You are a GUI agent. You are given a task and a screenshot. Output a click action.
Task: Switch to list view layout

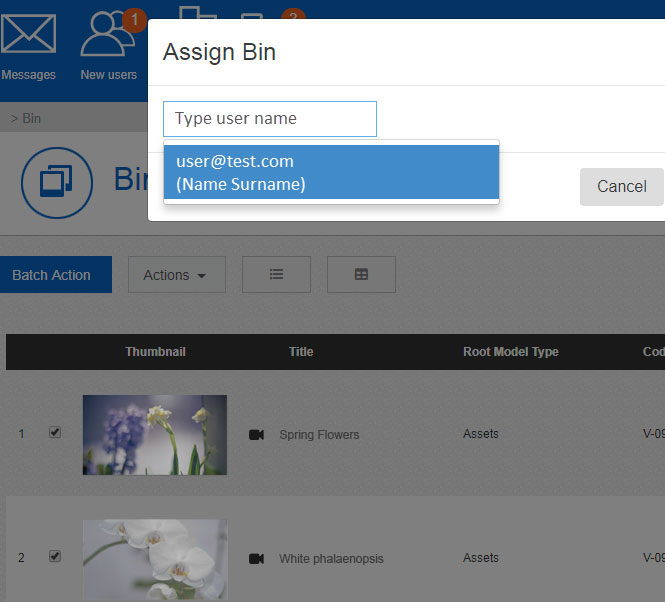[276, 275]
